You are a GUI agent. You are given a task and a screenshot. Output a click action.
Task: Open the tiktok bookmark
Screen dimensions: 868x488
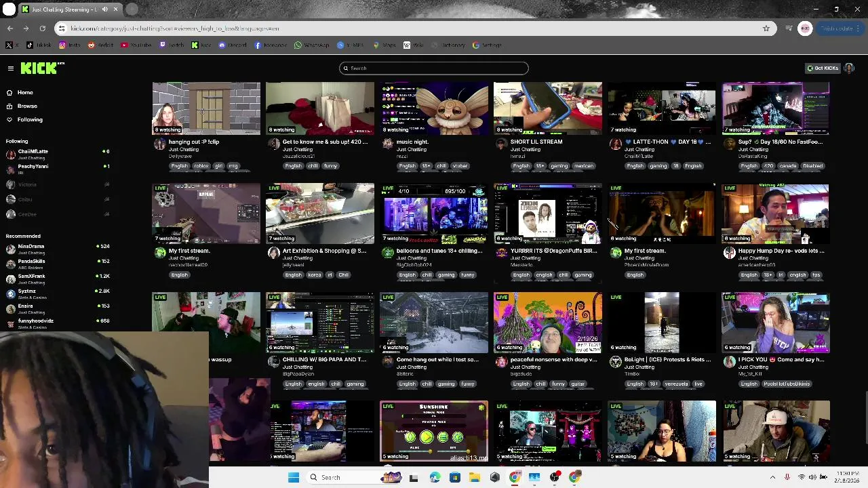pos(39,45)
